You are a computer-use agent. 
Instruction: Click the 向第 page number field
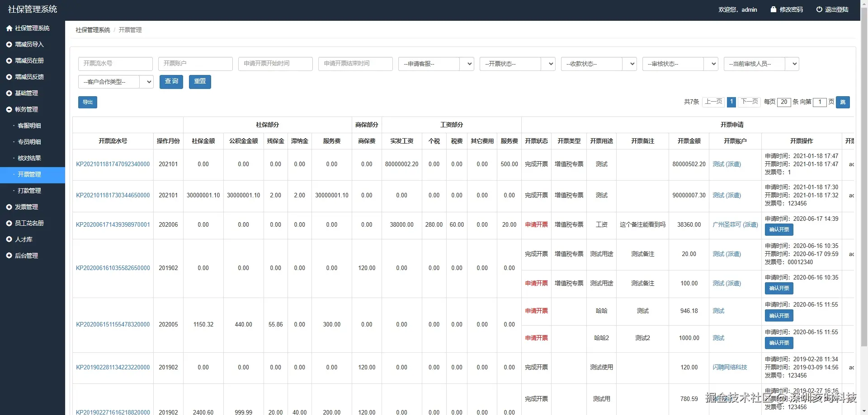(820, 103)
